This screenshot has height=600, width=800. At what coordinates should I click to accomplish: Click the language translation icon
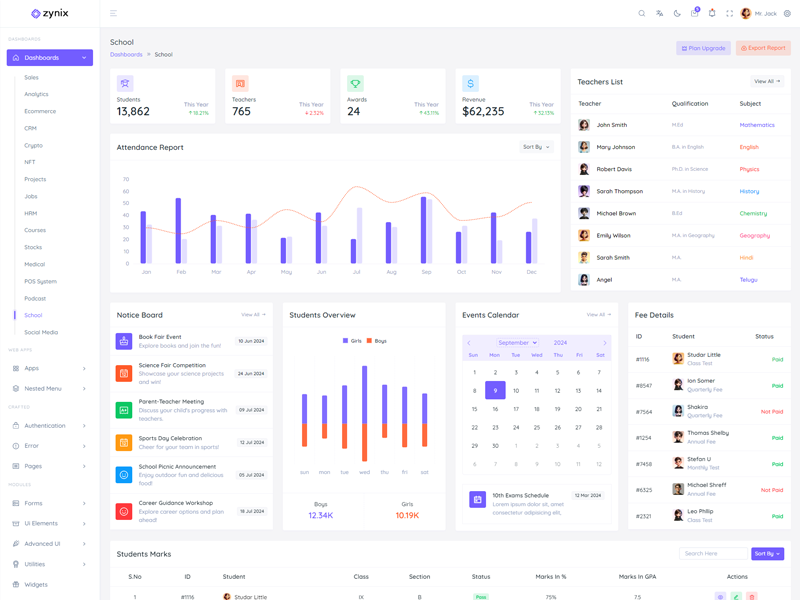pyautogui.click(x=659, y=14)
